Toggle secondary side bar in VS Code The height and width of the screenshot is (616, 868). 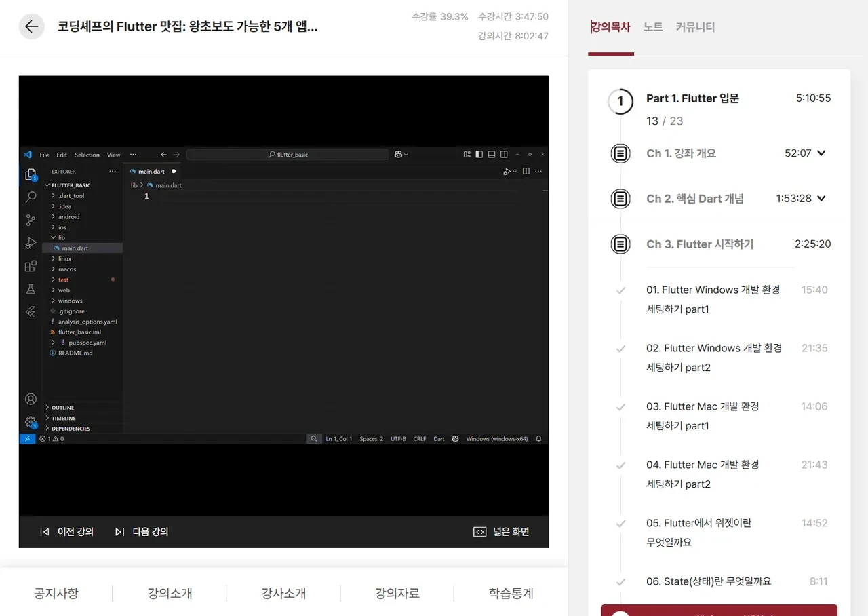[505, 155]
